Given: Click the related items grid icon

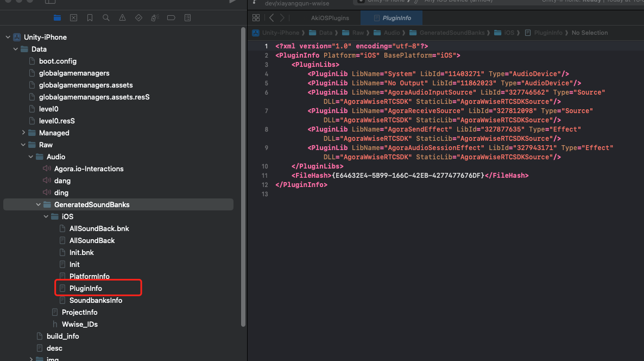Looking at the screenshot, I should pyautogui.click(x=256, y=18).
